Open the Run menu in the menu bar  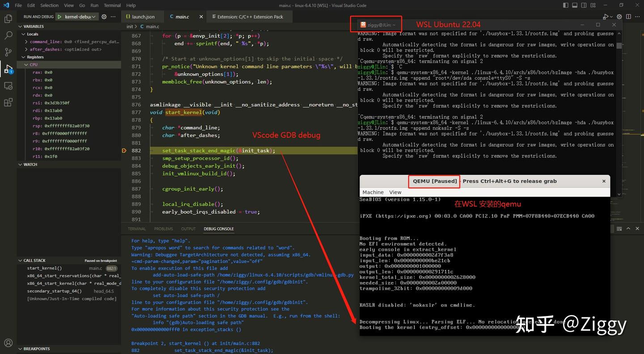point(94,5)
